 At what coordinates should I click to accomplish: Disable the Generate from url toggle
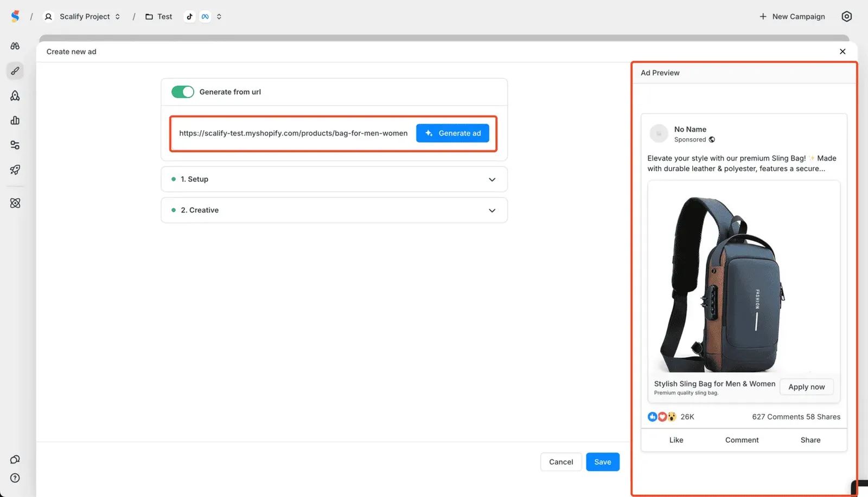pyautogui.click(x=182, y=92)
